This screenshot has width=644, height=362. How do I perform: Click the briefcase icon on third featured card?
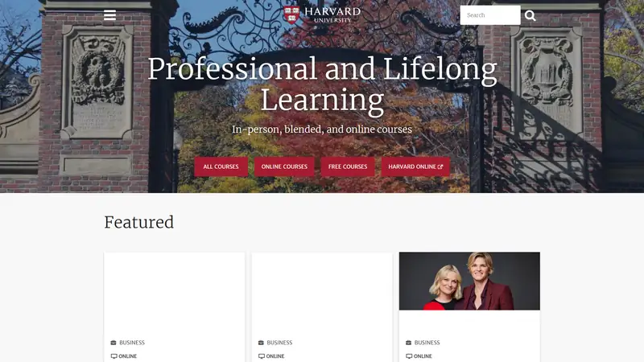point(408,343)
